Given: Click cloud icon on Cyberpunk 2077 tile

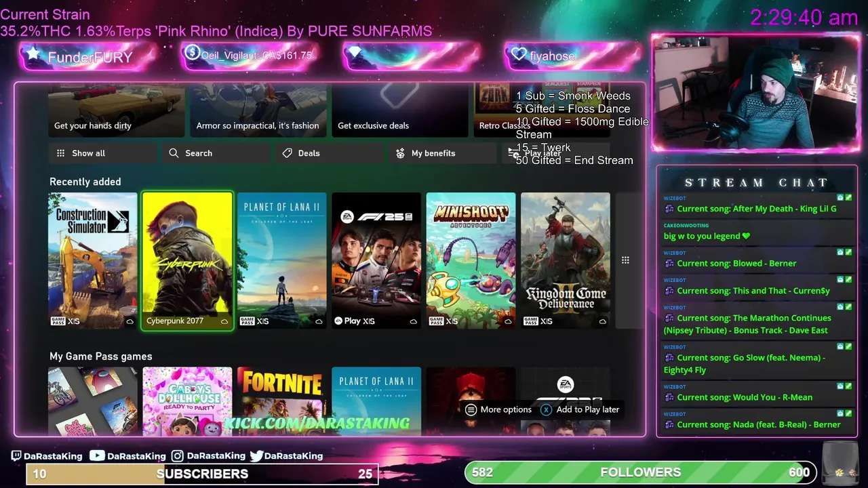Looking at the screenshot, I should [224, 321].
